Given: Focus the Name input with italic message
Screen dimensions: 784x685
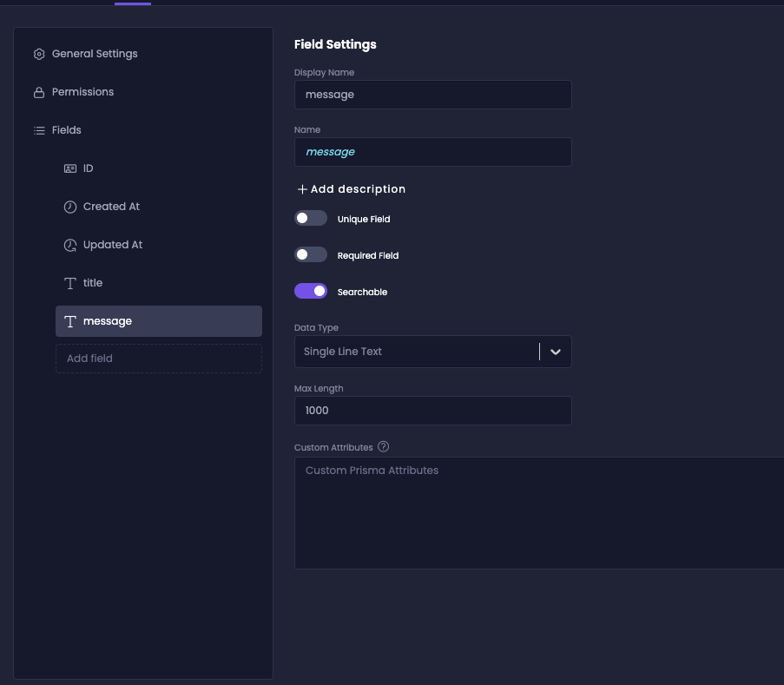Looking at the screenshot, I should tap(433, 152).
